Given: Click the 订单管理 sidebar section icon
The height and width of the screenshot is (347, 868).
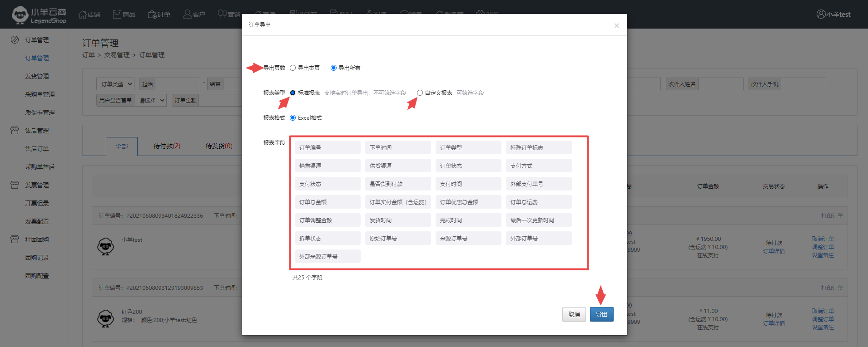Looking at the screenshot, I should [15, 40].
